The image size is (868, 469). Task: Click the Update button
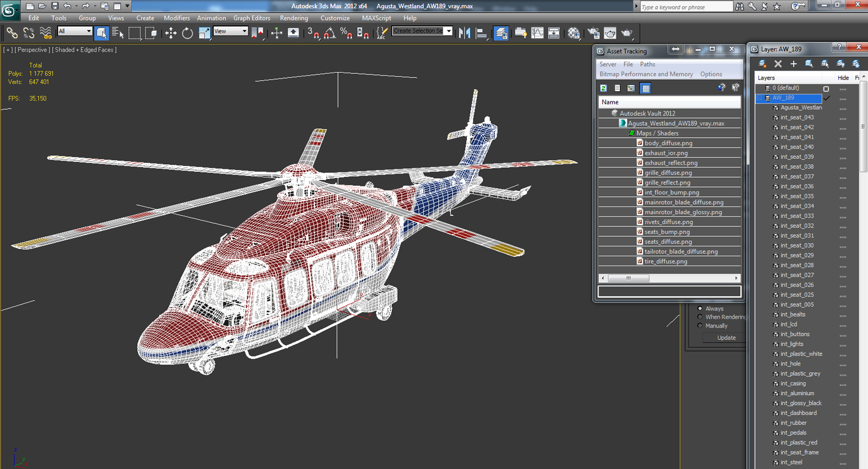726,338
